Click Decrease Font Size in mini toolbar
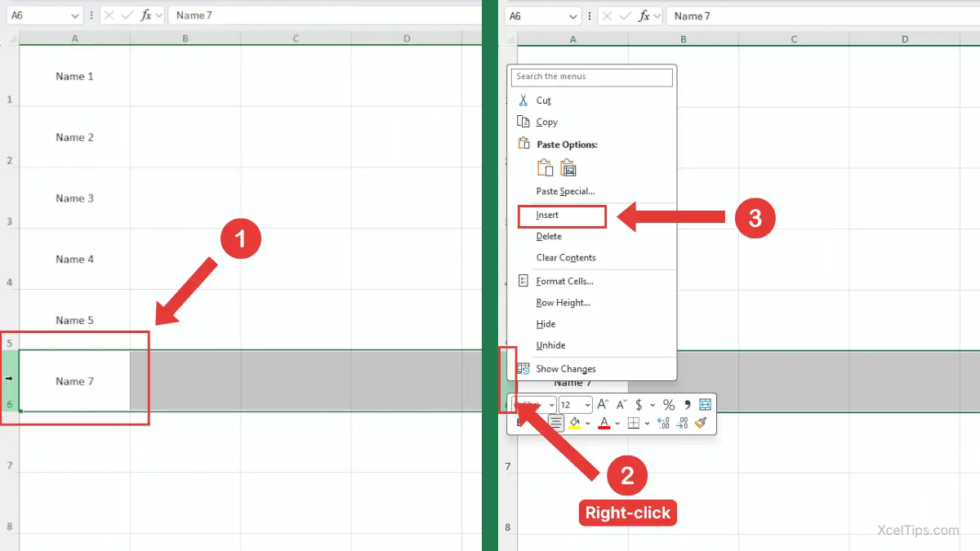Screen dimensions: 980x551 coord(621,405)
